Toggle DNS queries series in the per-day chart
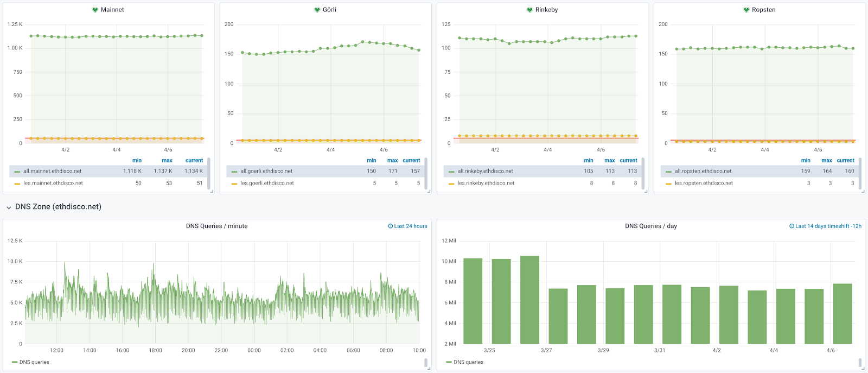The height and width of the screenshot is (373, 868). pyautogui.click(x=468, y=362)
